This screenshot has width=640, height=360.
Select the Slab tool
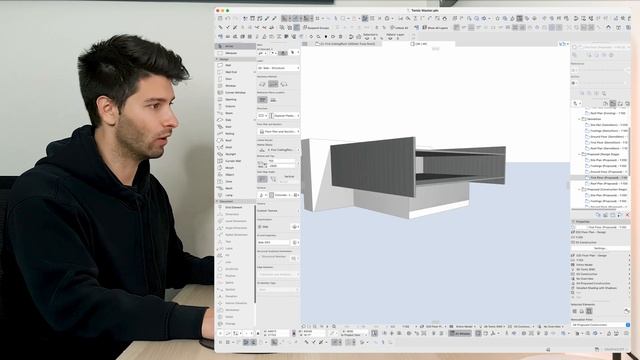click(x=235, y=120)
